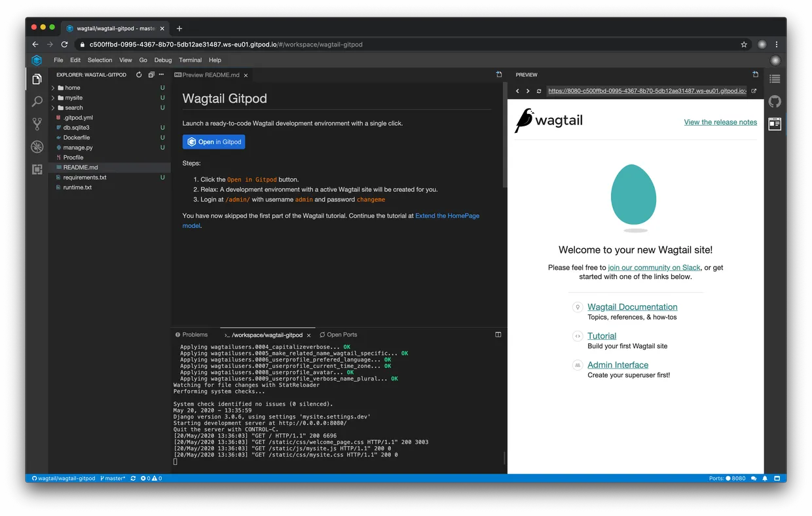Viewport: 812px width, 516px height.
Task: Select the Source Control icon
Action: [x=37, y=124]
